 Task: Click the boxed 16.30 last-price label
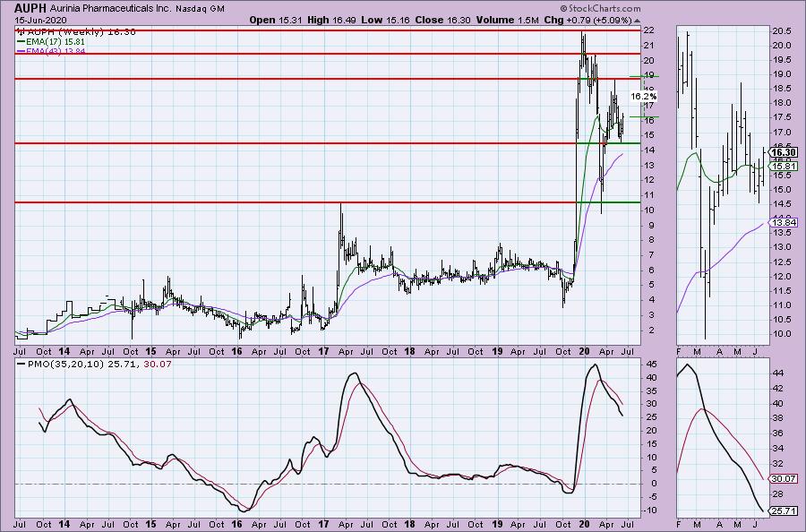[x=785, y=152]
